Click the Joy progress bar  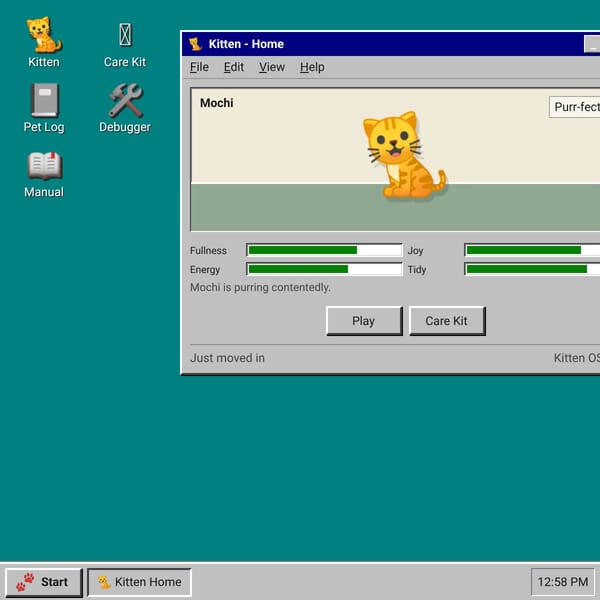click(x=532, y=250)
